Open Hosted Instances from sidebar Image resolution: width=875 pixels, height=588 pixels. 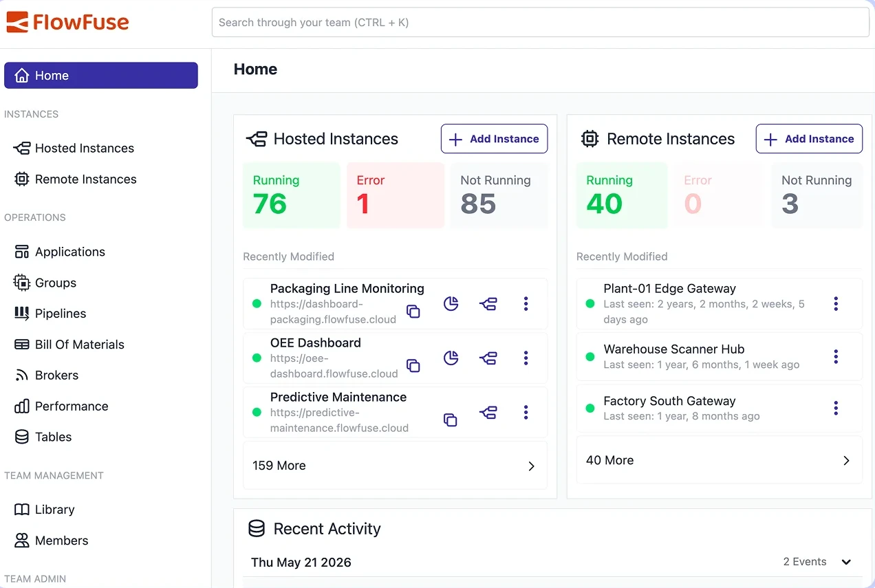click(85, 148)
